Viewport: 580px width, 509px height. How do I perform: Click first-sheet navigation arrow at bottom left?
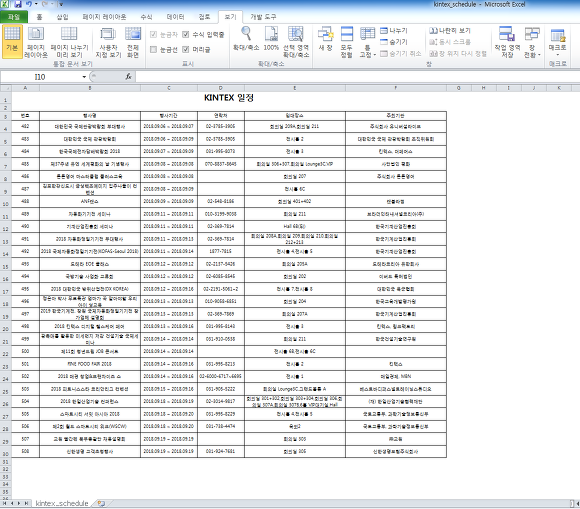[x=4, y=503]
